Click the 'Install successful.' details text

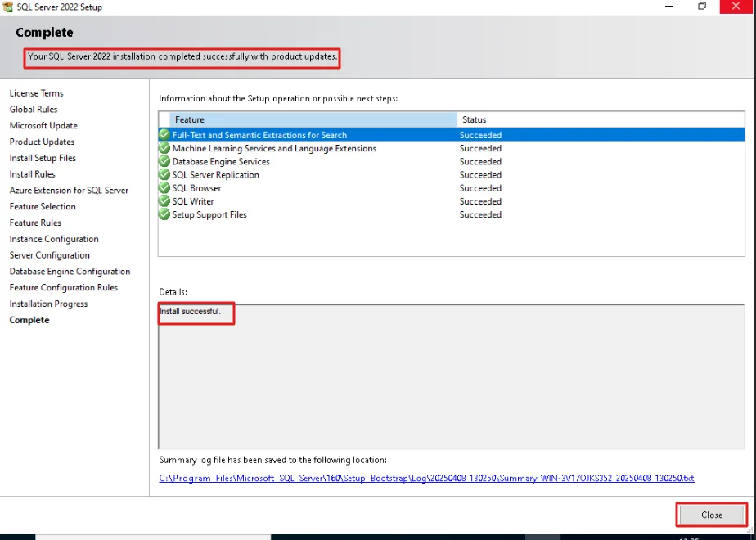pyautogui.click(x=190, y=312)
